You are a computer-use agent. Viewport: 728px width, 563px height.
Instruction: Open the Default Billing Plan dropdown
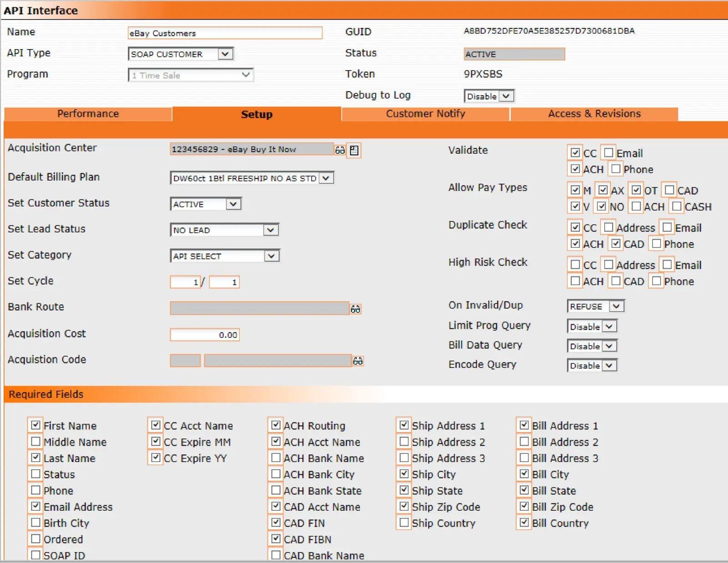pyautogui.click(x=326, y=178)
